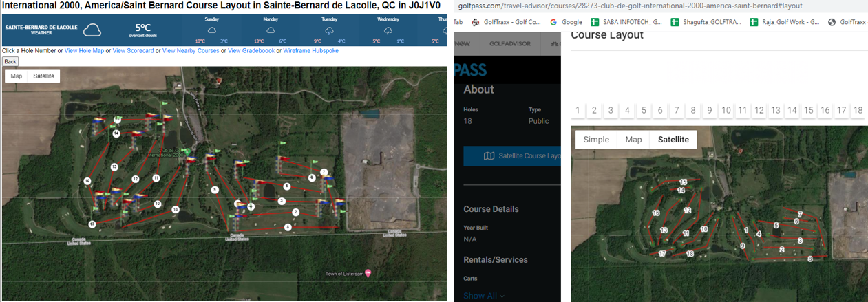Choose hole 1 in the number row
The image size is (868, 302).
[x=578, y=110]
